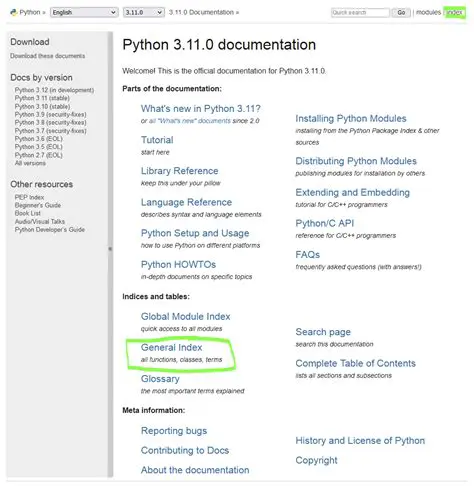Open the Language Reference link

coord(186,202)
